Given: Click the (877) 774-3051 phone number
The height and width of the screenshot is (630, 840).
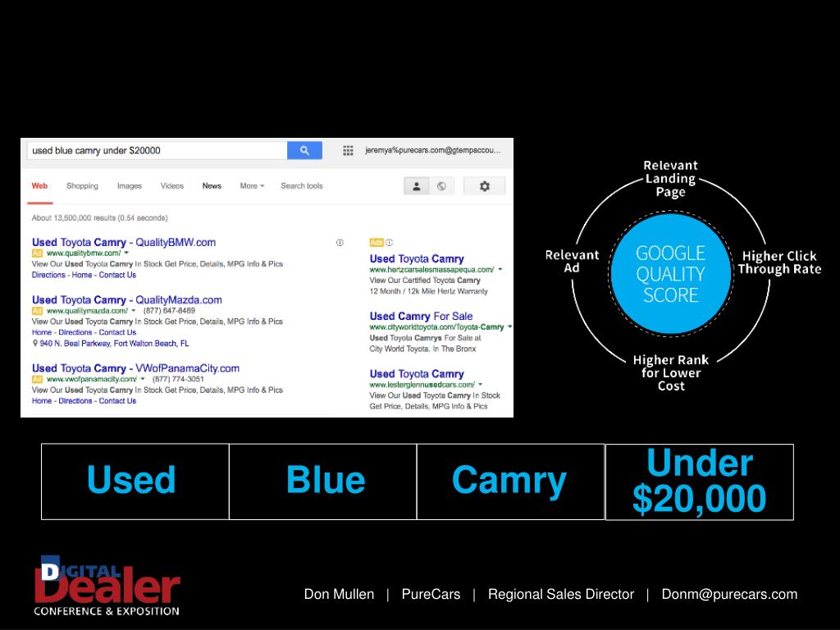Looking at the screenshot, I should click(178, 379).
